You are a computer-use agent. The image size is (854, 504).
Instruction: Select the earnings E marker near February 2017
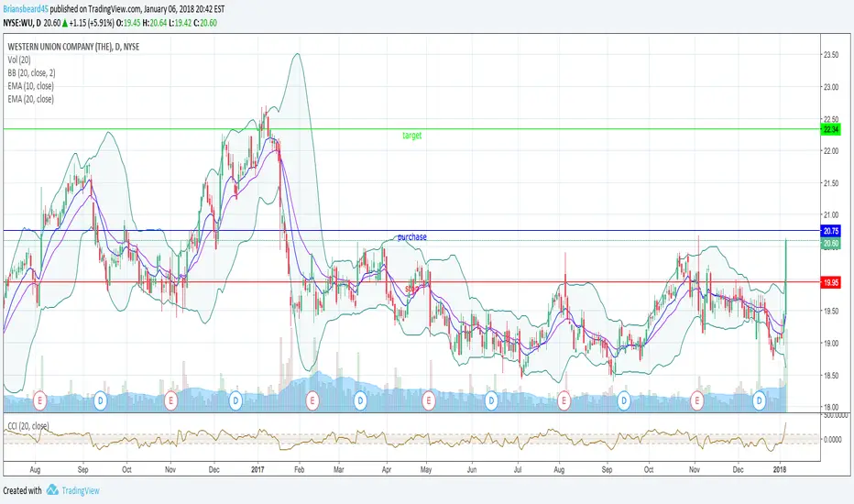(312, 401)
